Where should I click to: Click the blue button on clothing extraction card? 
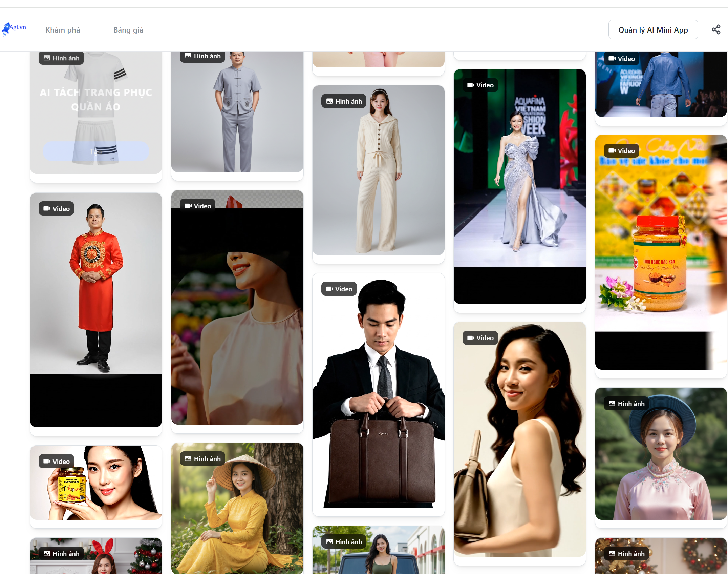(96, 151)
